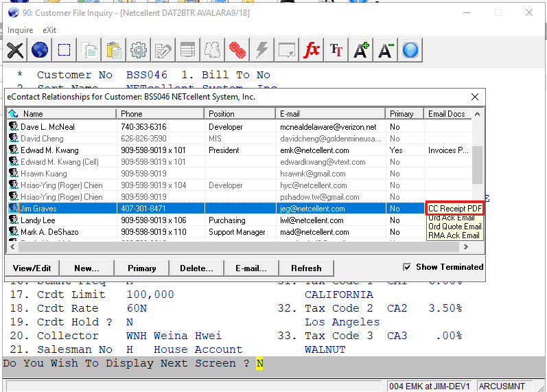Click the Primary button
This screenshot has width=547, height=392.
tap(141, 268)
